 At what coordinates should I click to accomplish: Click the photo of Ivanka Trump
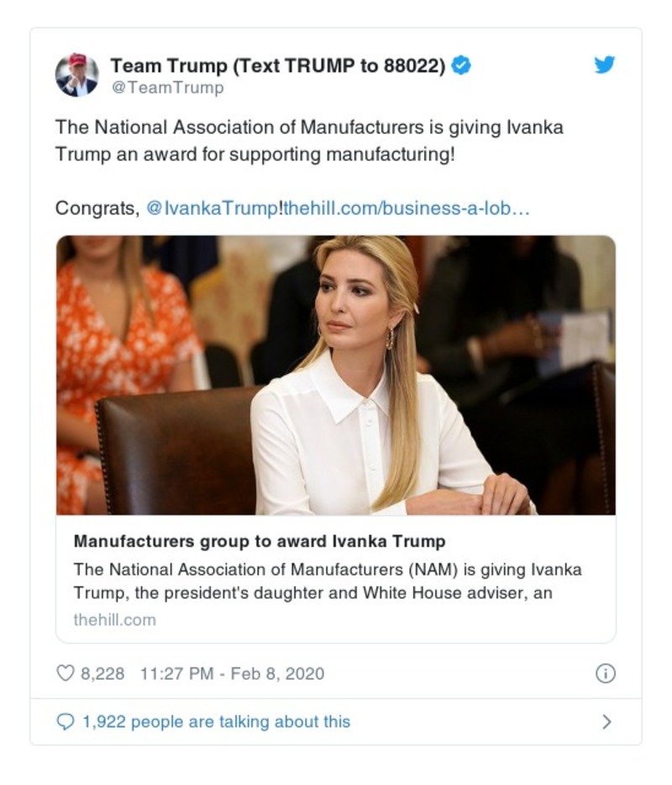336,378
